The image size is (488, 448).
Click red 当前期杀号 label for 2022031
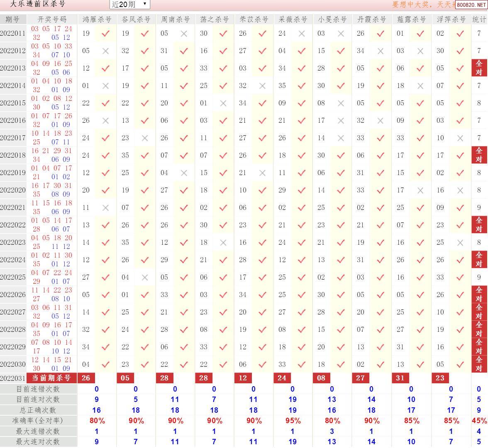52,378
